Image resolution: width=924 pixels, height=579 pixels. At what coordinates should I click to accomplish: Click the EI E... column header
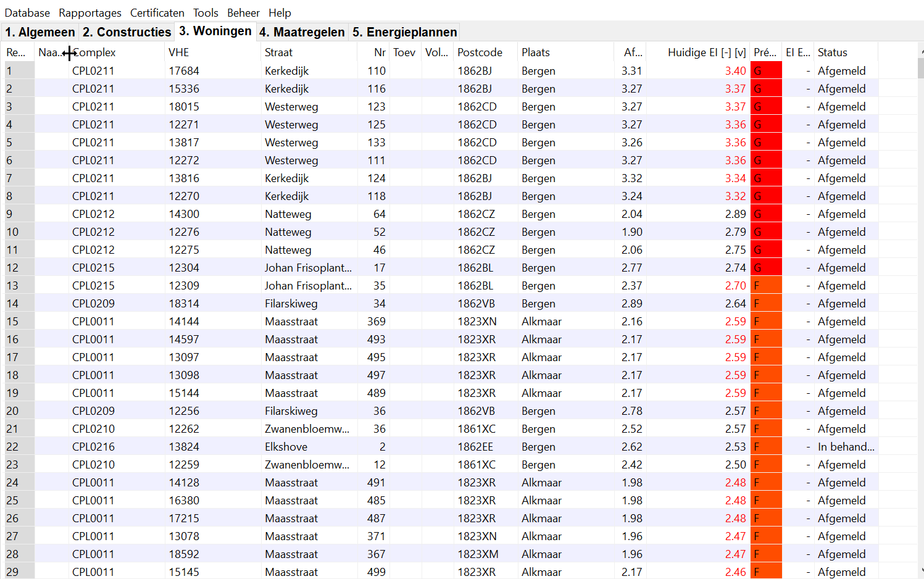tap(798, 52)
